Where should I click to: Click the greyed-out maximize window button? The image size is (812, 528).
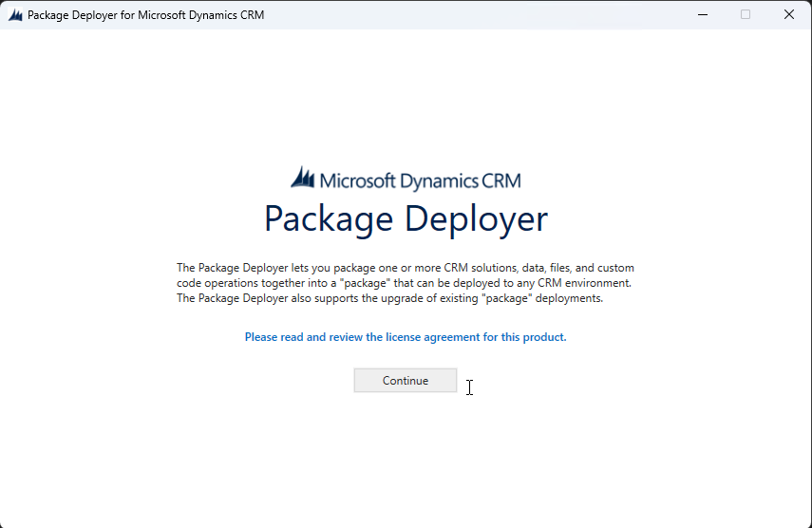(x=746, y=14)
